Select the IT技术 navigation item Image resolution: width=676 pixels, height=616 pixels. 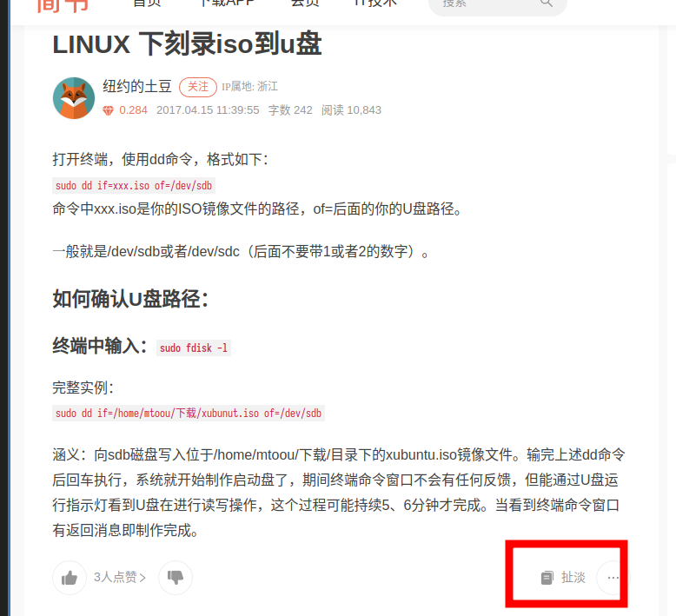(x=375, y=3)
